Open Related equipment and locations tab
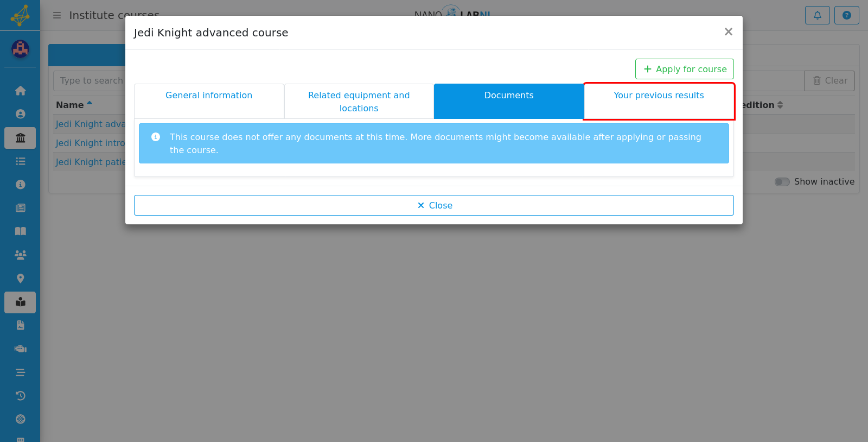 click(x=359, y=101)
